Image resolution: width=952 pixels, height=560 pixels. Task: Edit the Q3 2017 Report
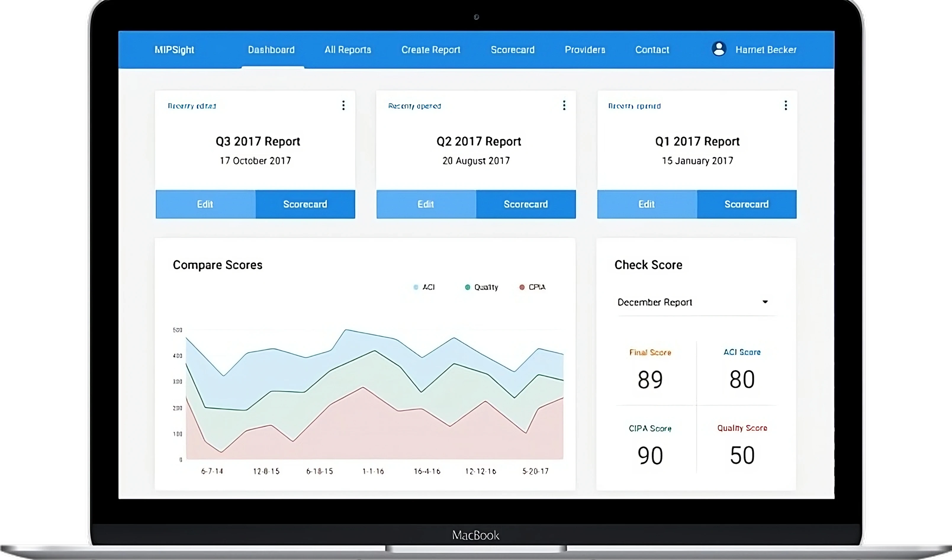[x=205, y=204]
